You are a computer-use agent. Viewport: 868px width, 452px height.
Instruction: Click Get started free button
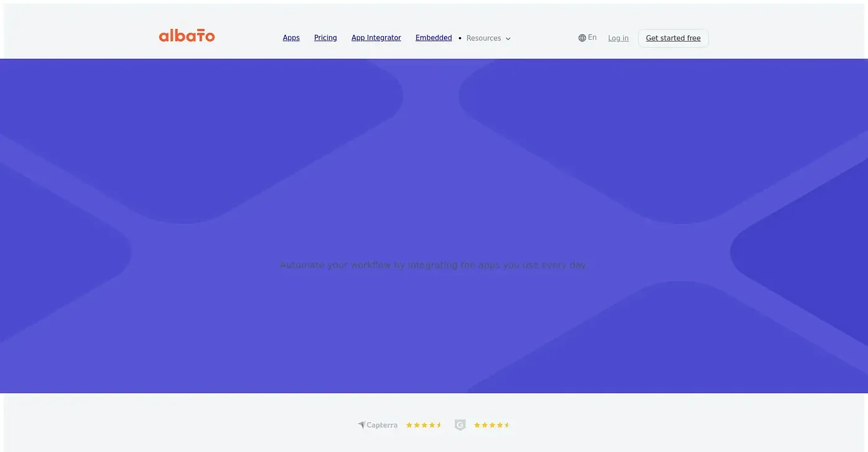coord(673,38)
